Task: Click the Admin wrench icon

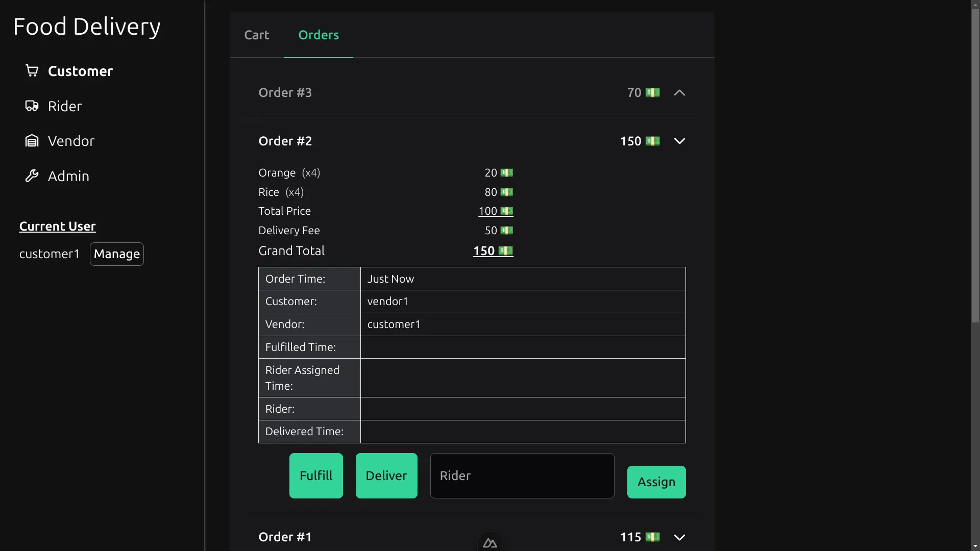Action: click(32, 176)
